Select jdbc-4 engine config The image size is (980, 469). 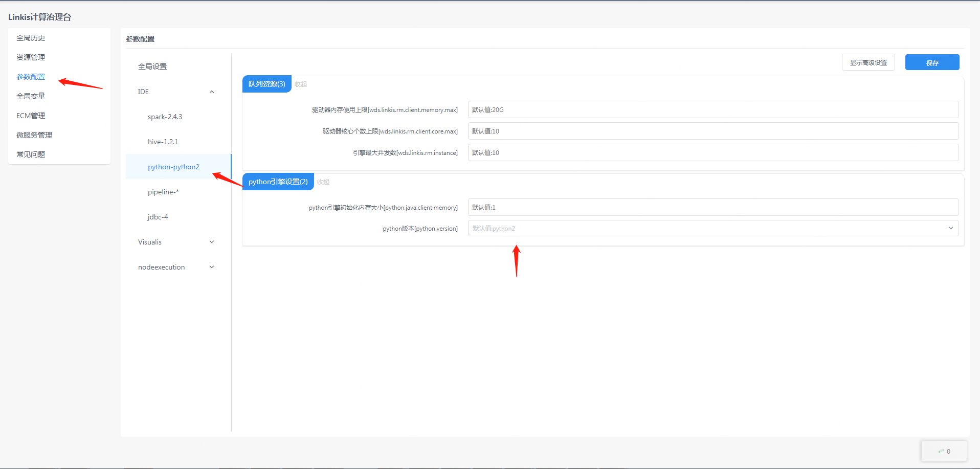tap(158, 217)
